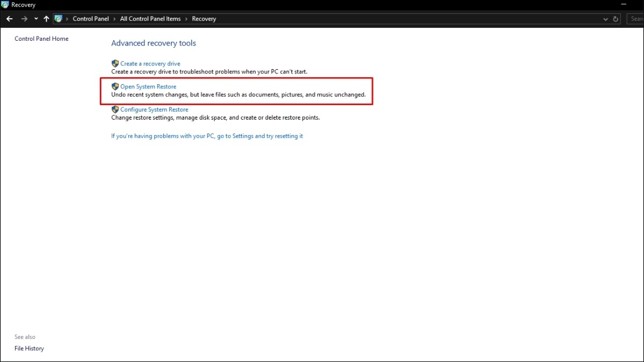Click shield icon beside Open System Restore

(115, 86)
